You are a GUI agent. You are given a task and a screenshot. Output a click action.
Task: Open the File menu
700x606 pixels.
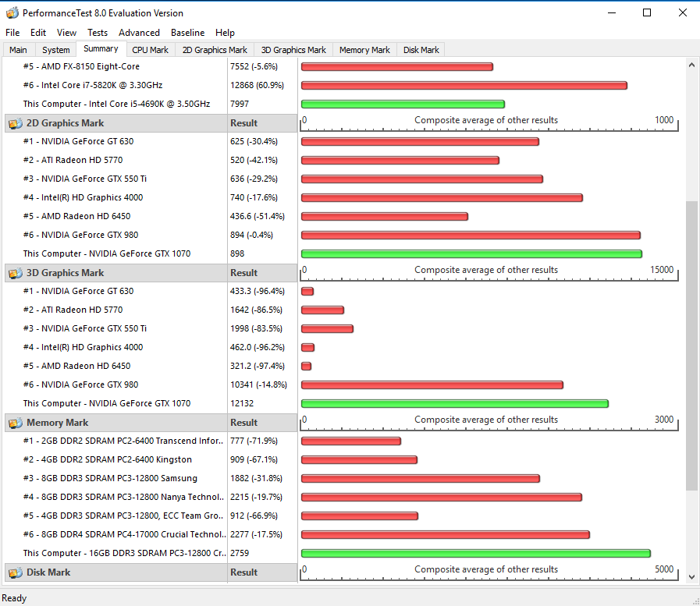click(x=12, y=33)
